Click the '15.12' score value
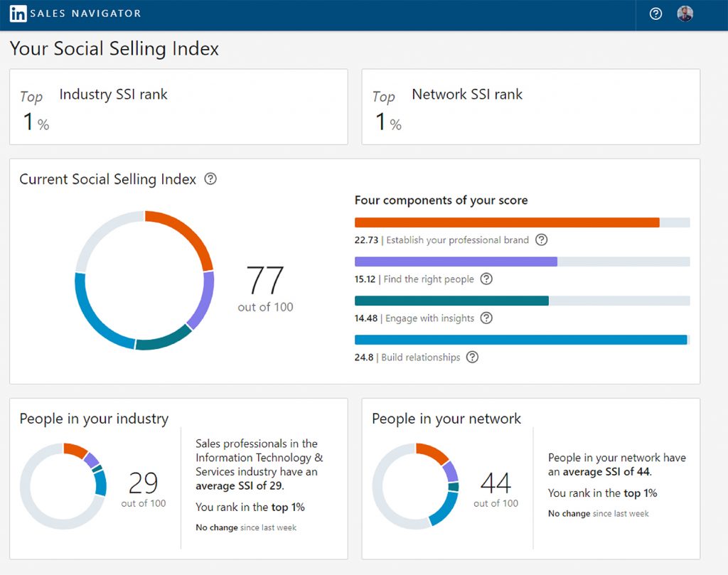 [x=365, y=279]
